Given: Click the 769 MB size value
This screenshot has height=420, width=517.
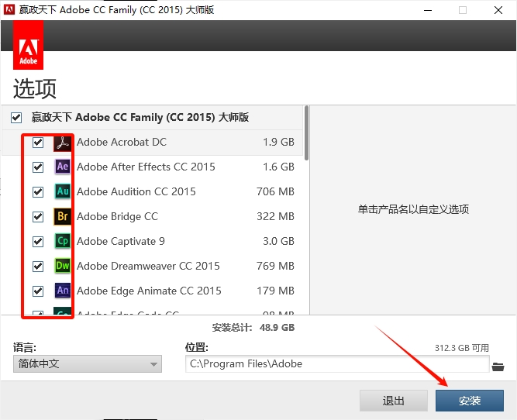Looking at the screenshot, I should click(x=275, y=266).
